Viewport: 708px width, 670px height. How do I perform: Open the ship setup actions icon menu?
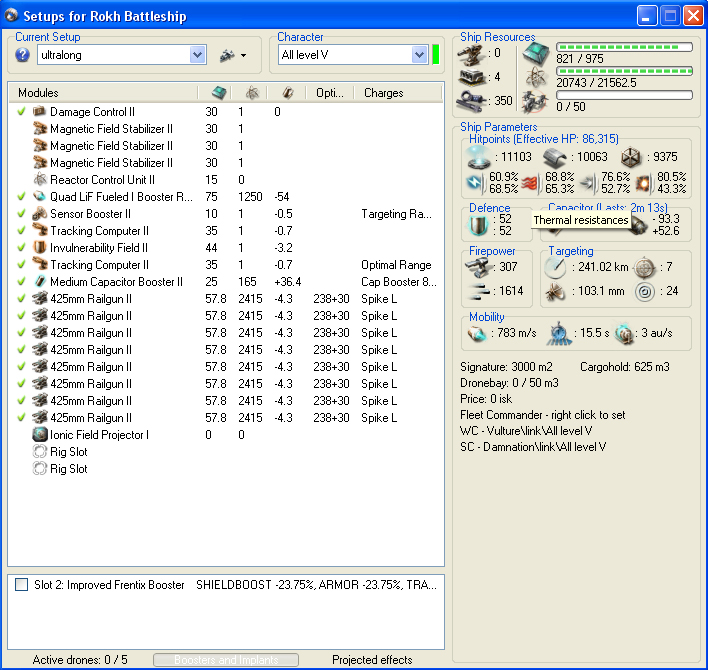(232, 55)
